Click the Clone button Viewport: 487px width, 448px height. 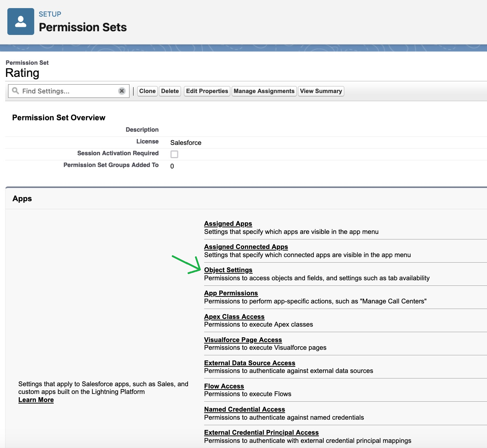[147, 91]
